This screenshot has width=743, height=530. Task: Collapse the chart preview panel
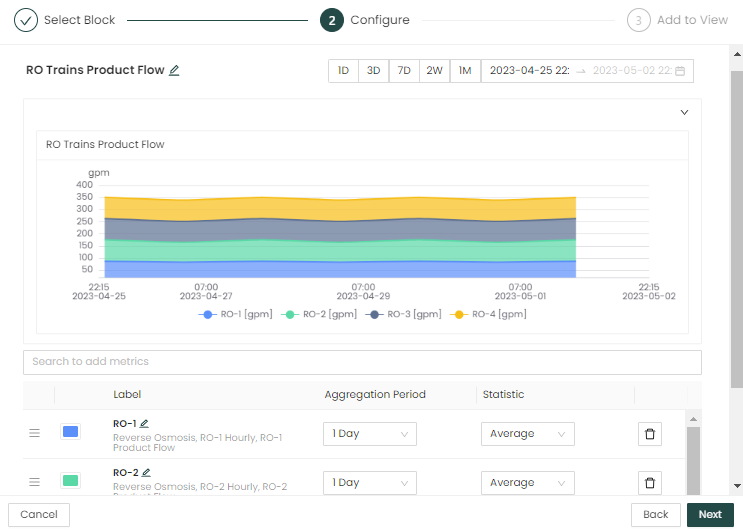point(685,113)
